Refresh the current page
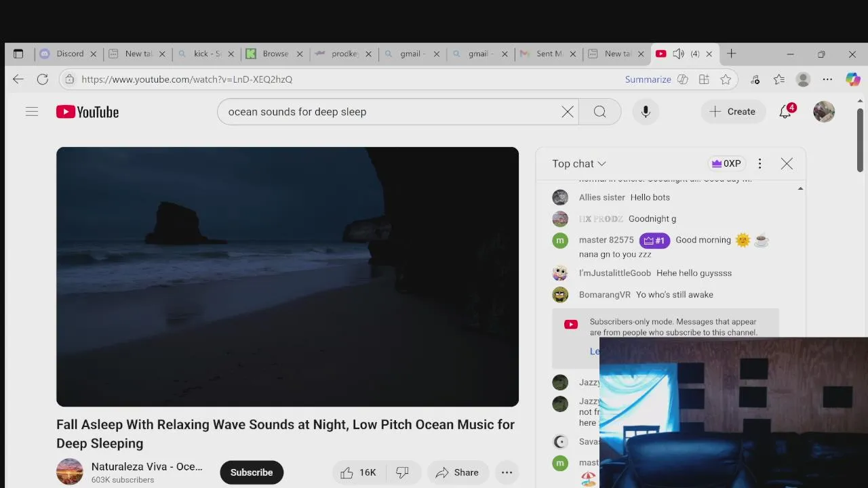 (43, 79)
